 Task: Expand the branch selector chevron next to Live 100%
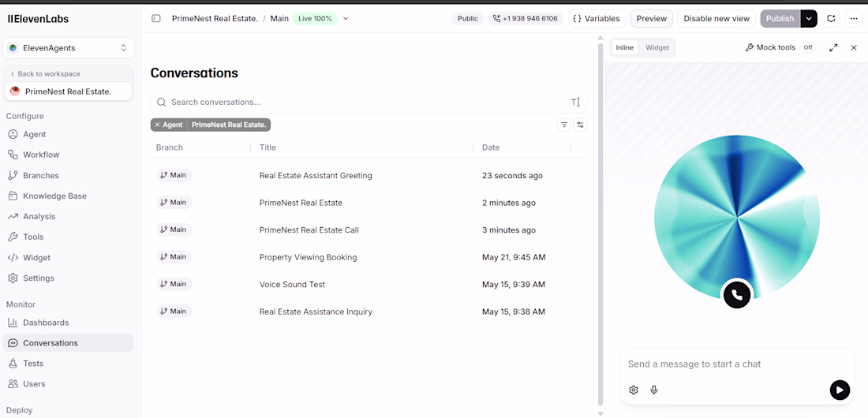click(346, 18)
